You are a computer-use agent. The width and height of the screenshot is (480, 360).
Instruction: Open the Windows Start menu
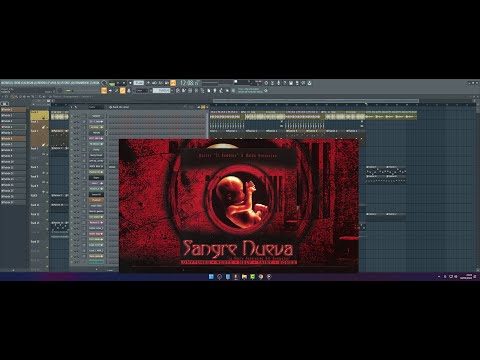pos(211,277)
